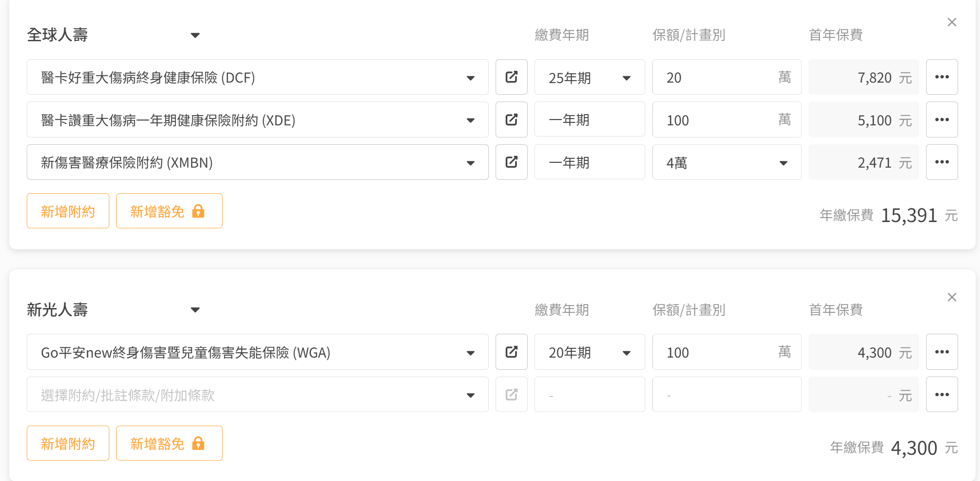Screen dimensions: 980x481
Task: Open the 4萬 plan amount dropdown
Action: [x=726, y=162]
